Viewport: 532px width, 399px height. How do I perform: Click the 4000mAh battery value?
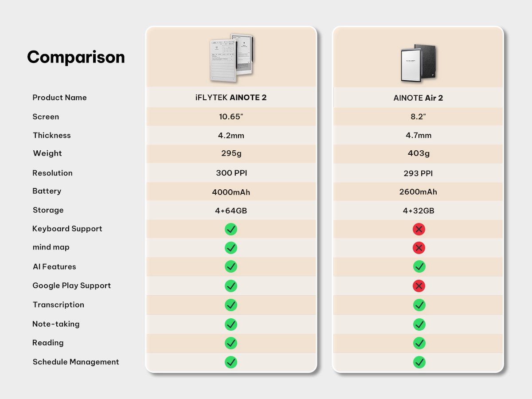(231, 192)
